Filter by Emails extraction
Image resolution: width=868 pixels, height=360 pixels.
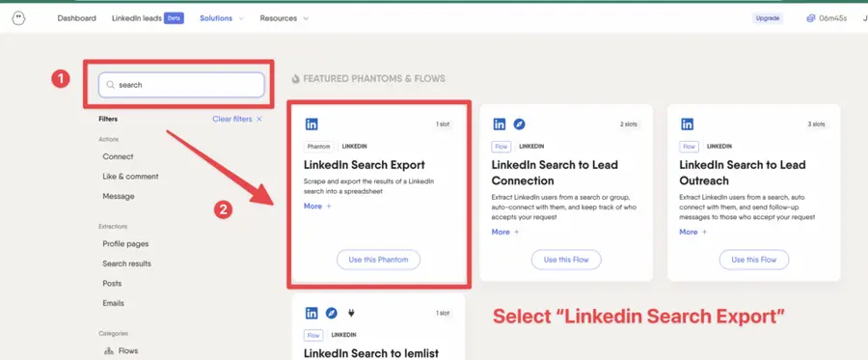point(114,303)
